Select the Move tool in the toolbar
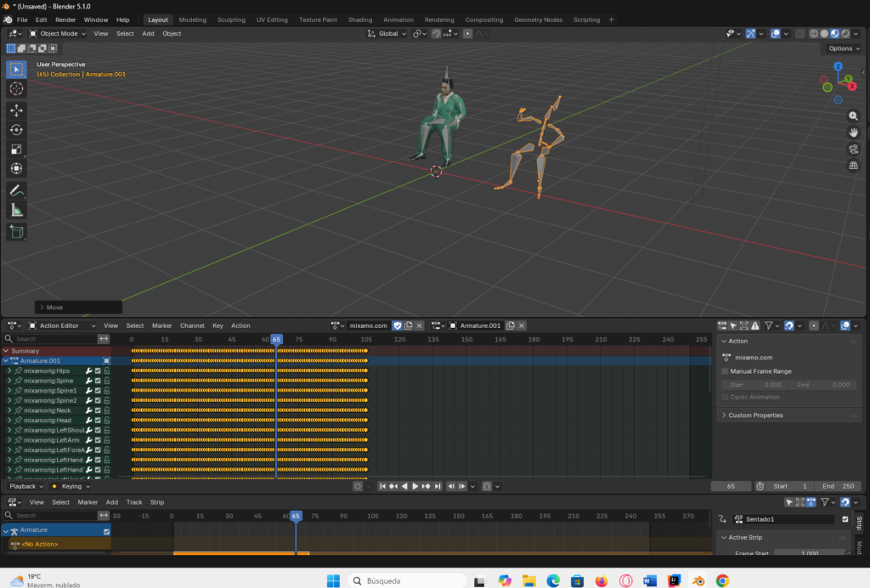Image resolution: width=870 pixels, height=588 pixels. (16, 110)
